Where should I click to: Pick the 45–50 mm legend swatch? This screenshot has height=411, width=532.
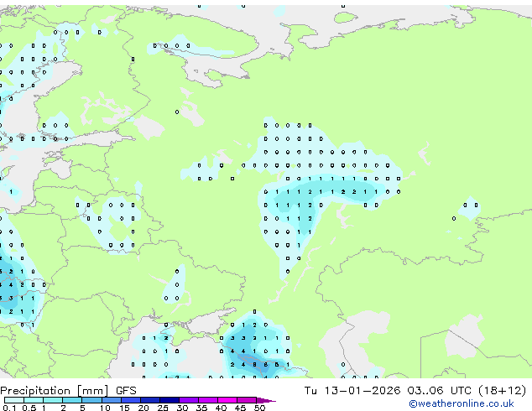tap(247, 400)
